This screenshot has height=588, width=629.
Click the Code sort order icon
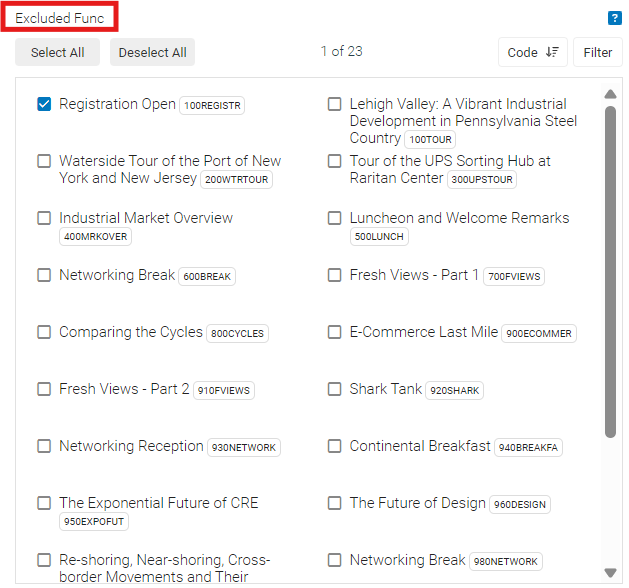(x=552, y=52)
